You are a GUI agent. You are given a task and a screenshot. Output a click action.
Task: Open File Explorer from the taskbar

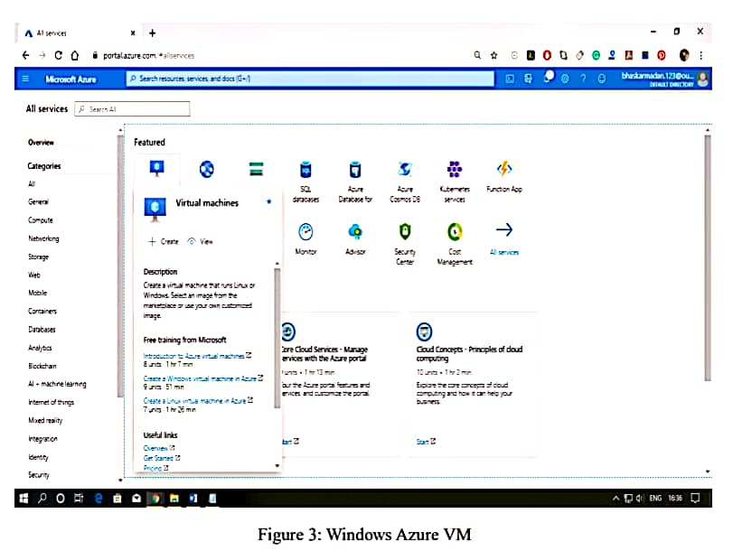[174, 499]
